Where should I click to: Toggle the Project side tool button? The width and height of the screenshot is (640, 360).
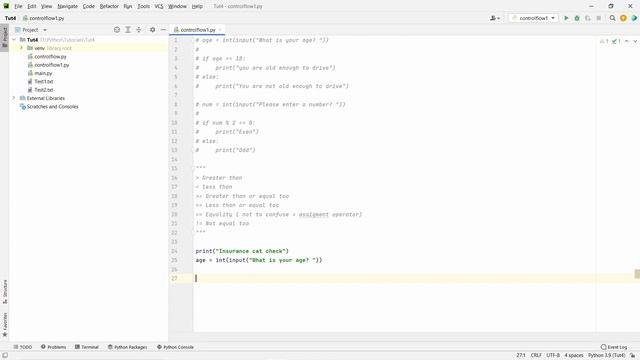tap(4, 37)
